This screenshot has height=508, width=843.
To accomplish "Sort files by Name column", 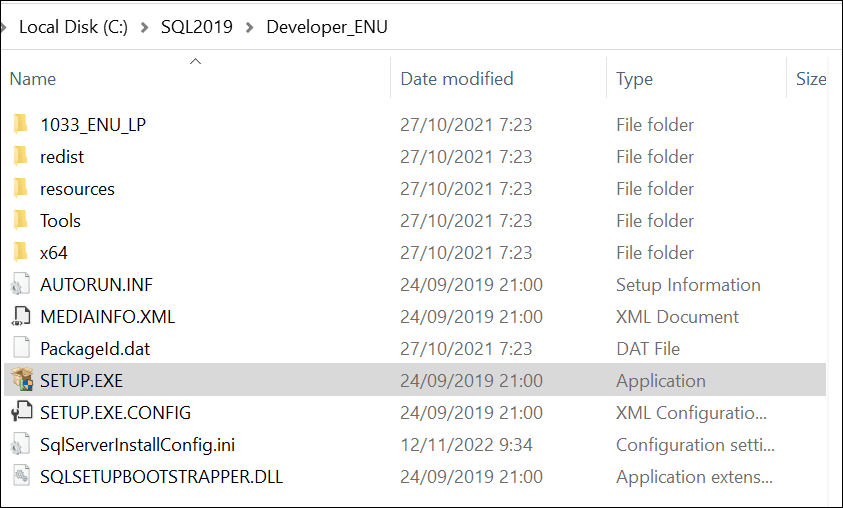I will tap(33, 79).
